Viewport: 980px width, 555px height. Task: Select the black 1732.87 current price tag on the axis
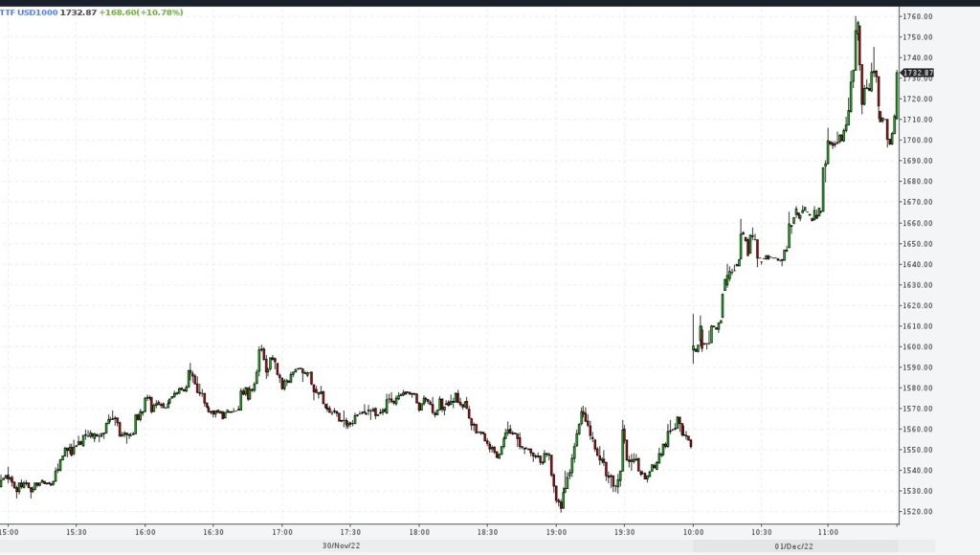coord(918,73)
